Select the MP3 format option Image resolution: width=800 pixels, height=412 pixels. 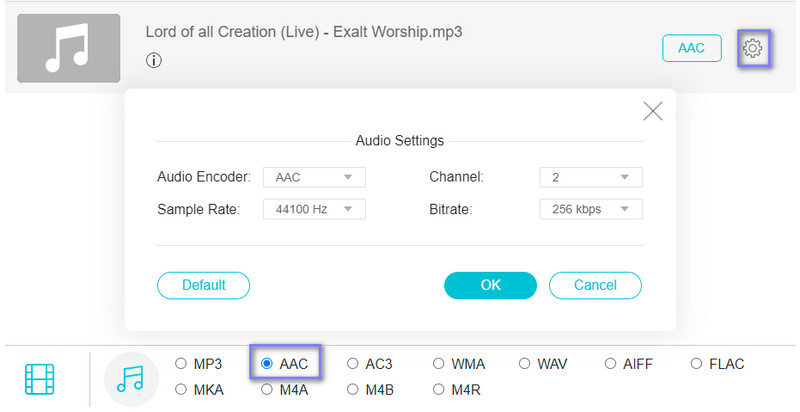[181, 364]
